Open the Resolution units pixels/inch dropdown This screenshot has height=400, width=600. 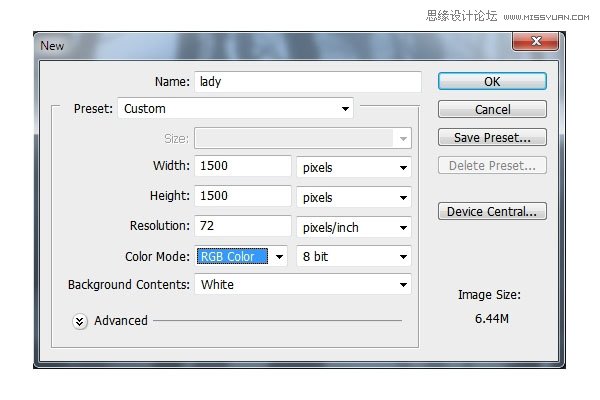pos(354,227)
